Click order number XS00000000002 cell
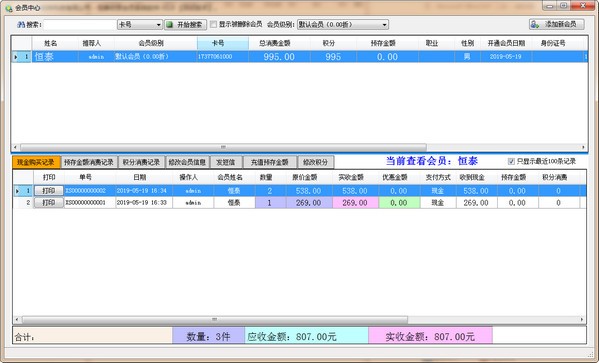599x363 pixels. [x=89, y=191]
